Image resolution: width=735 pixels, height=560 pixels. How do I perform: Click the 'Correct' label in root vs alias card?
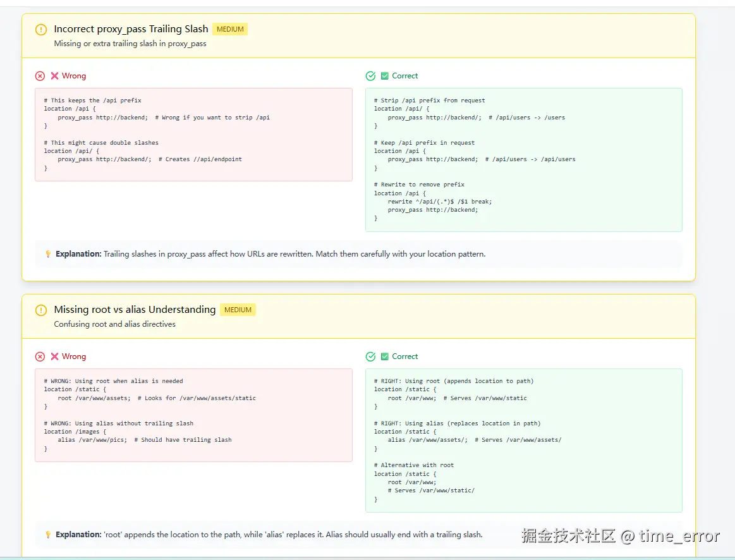pyautogui.click(x=405, y=356)
